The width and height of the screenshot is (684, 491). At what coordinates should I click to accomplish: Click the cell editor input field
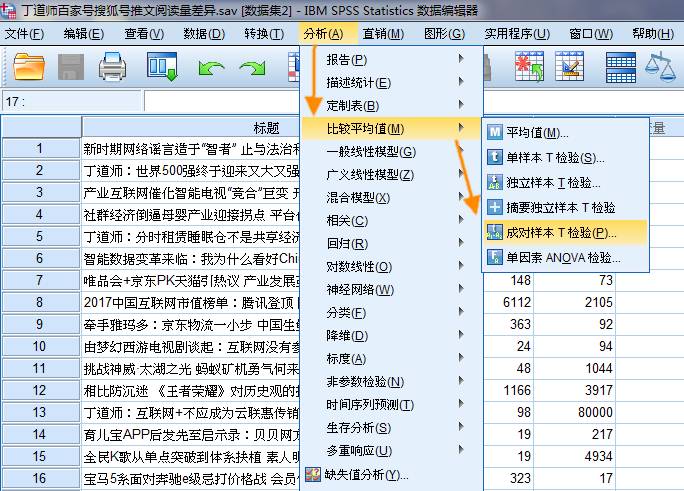(x=221, y=102)
